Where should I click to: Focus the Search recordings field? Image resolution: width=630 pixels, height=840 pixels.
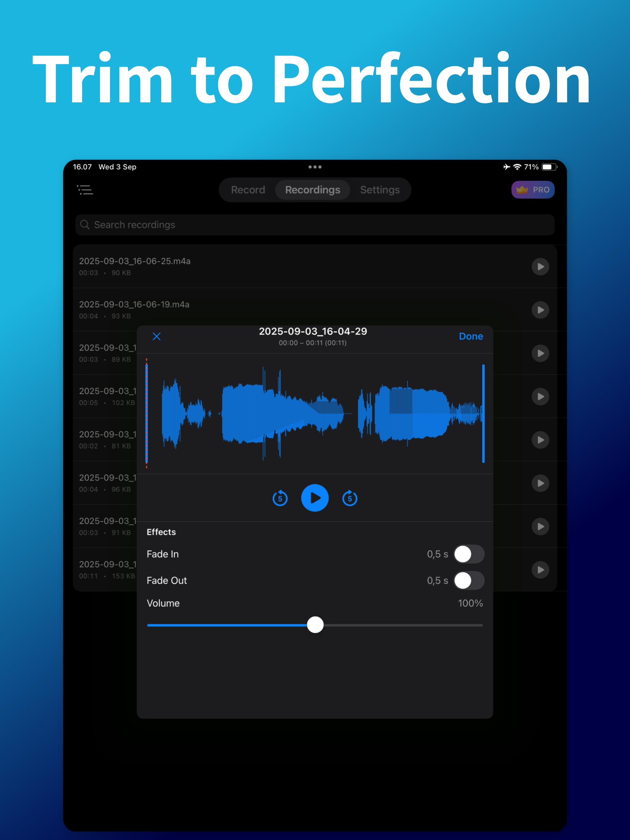315,225
